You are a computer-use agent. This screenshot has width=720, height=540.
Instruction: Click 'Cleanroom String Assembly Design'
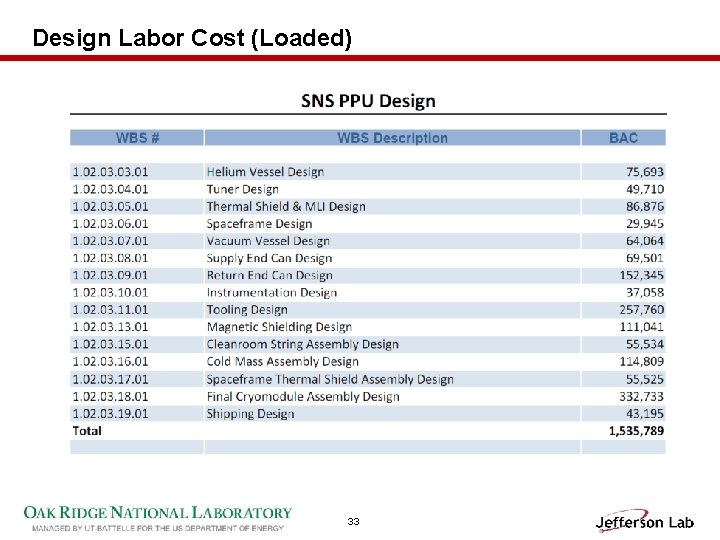(x=303, y=345)
